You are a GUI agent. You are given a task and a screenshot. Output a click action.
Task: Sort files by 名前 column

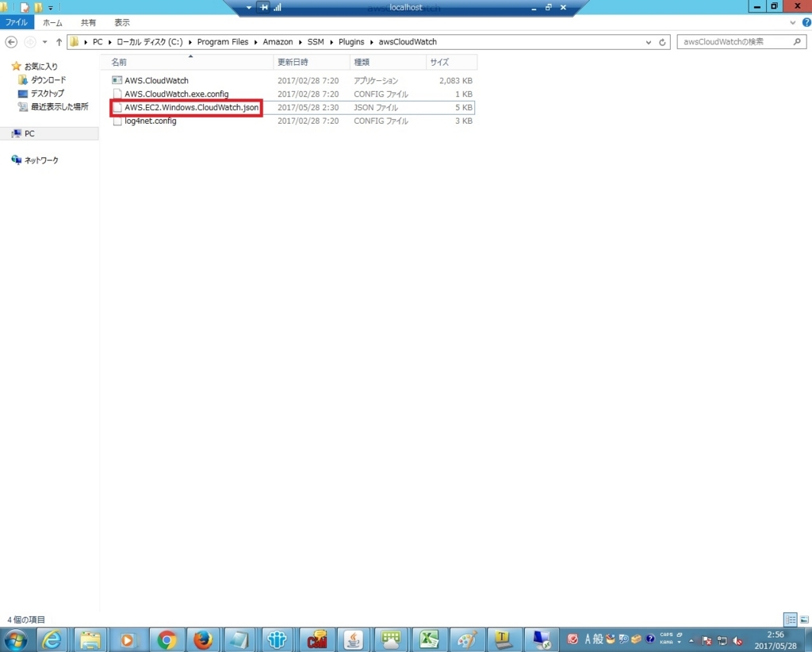190,62
